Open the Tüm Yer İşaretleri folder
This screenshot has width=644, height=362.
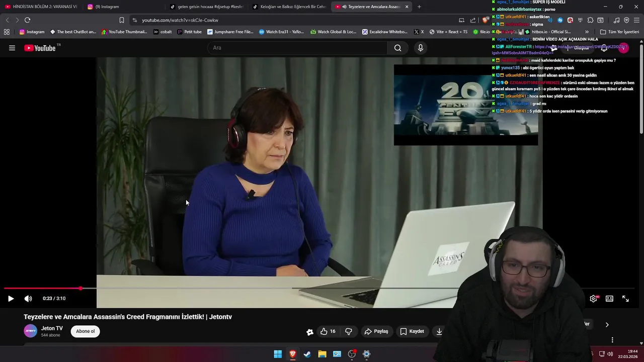click(619, 32)
